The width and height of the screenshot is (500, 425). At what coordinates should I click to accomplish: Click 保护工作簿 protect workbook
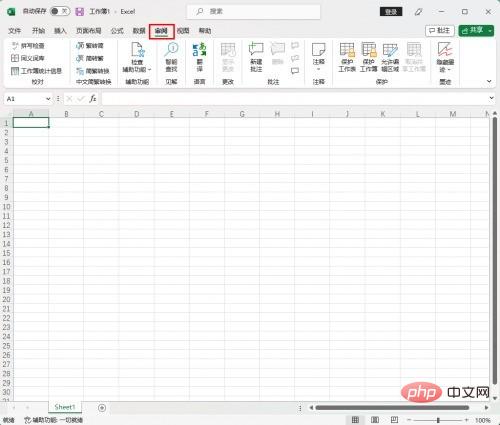(x=369, y=57)
